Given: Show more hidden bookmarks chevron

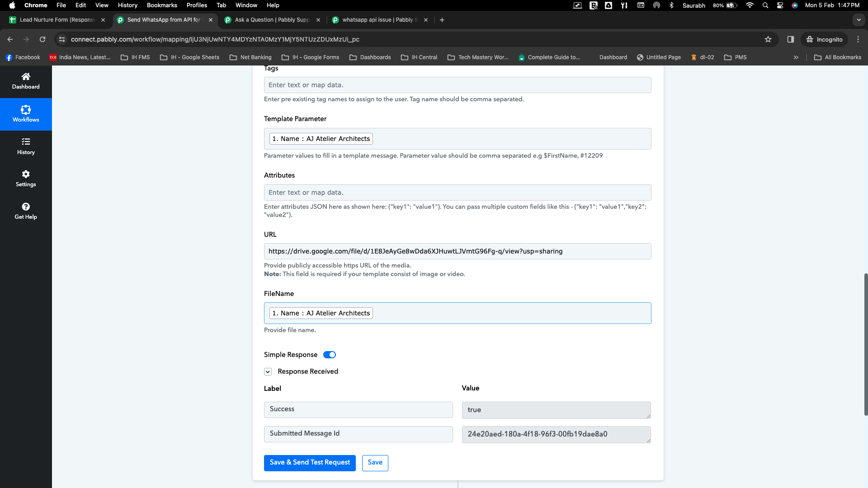Looking at the screenshot, I should pos(796,57).
